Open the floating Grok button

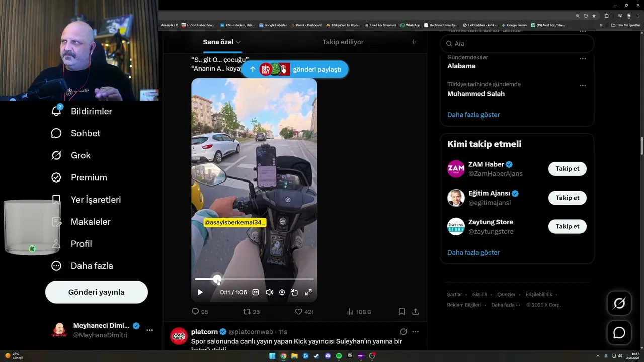click(619, 303)
